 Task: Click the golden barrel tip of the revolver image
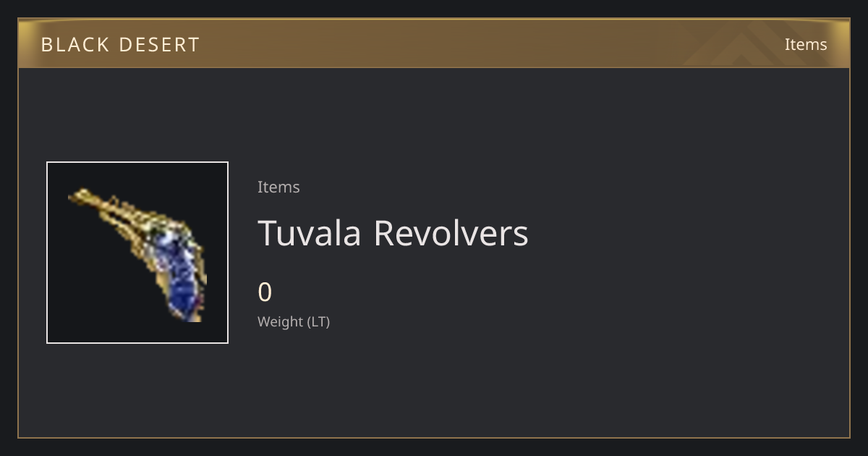(81, 196)
